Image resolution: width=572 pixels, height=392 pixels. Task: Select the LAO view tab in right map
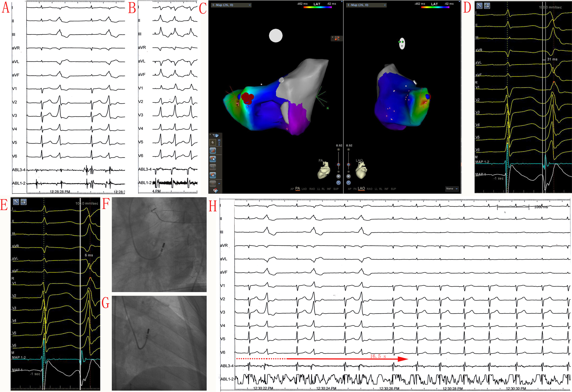tap(361, 189)
